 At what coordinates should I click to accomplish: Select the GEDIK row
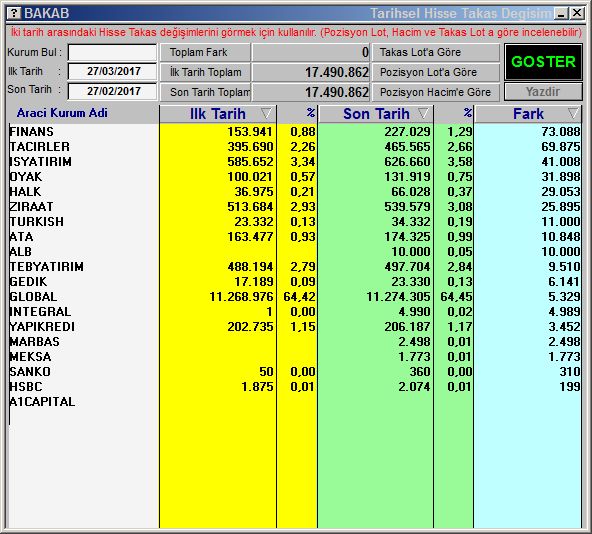click(x=295, y=281)
